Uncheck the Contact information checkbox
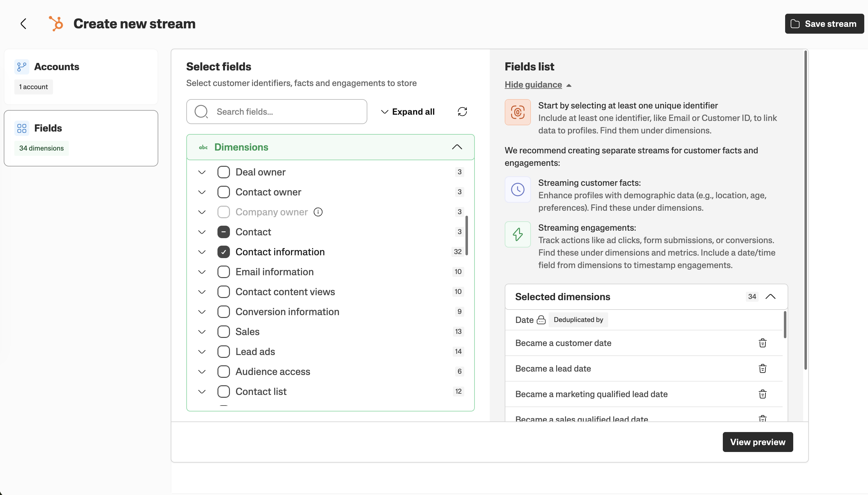The image size is (868, 495). point(223,252)
